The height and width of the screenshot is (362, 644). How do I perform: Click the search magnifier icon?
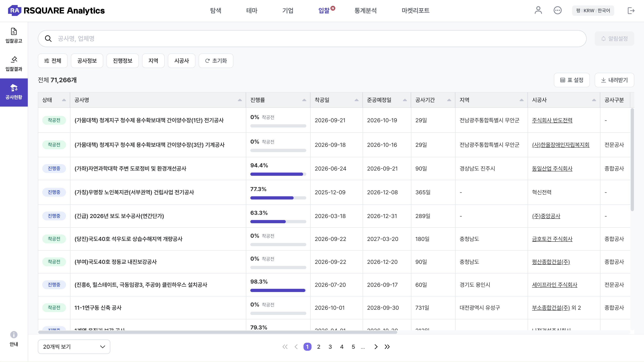48,39
